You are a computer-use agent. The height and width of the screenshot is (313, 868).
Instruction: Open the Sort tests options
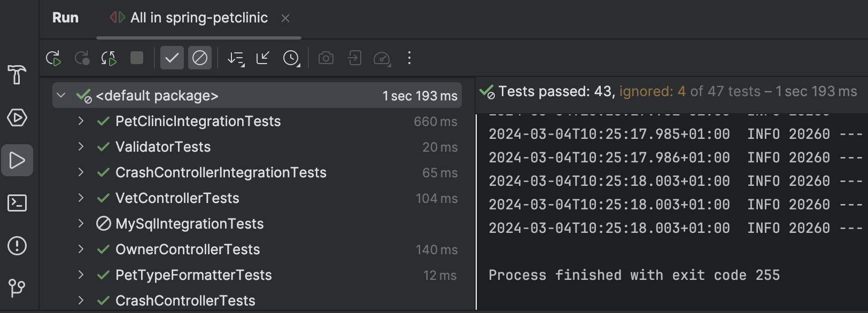tap(236, 58)
